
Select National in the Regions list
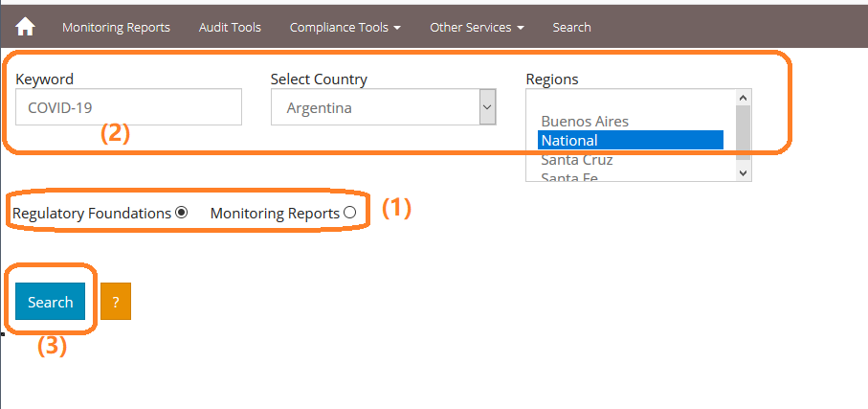(x=631, y=140)
